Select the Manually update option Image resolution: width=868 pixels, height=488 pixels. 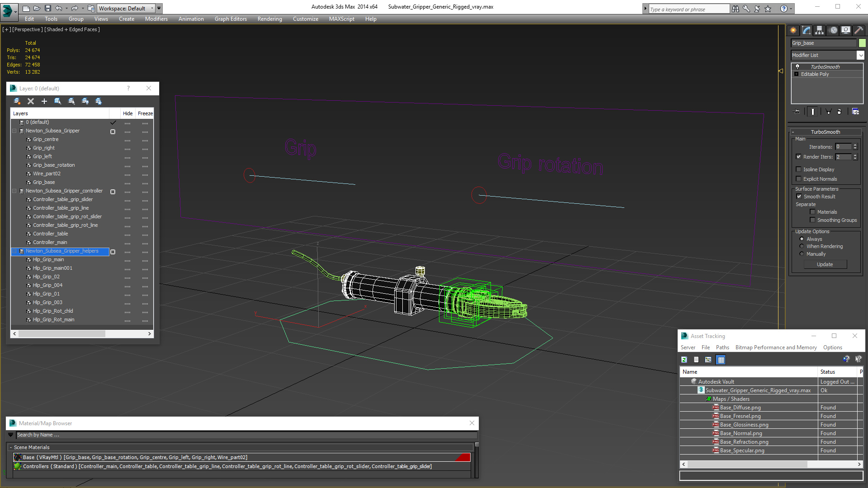tap(802, 254)
